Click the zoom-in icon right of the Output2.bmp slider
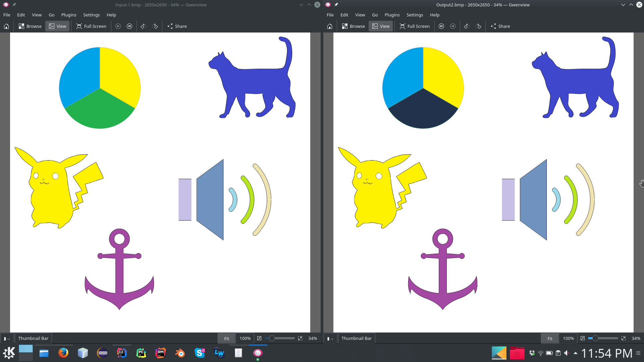Viewport: 644px width, 362px height. point(624,339)
